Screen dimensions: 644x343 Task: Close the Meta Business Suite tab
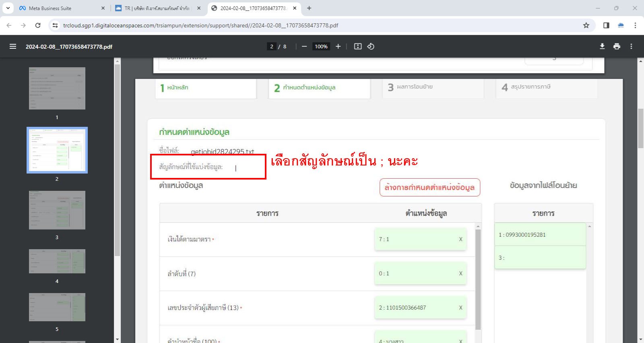(103, 8)
